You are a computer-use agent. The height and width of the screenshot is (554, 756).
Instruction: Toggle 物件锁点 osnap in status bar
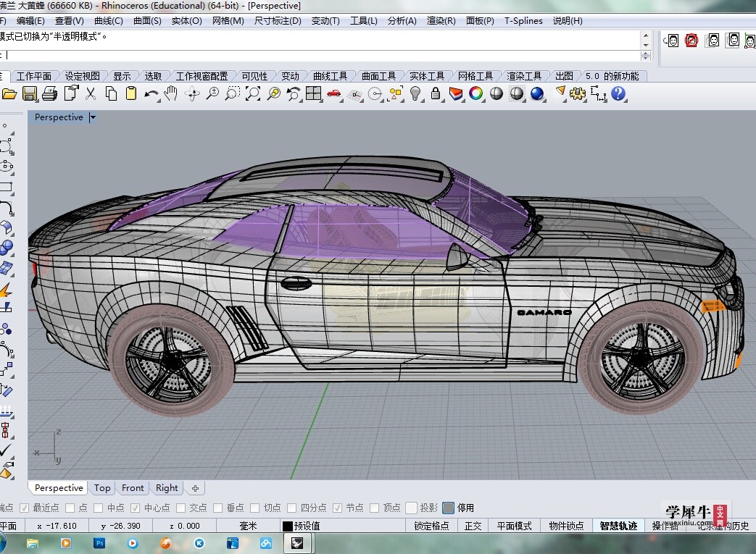point(566,526)
